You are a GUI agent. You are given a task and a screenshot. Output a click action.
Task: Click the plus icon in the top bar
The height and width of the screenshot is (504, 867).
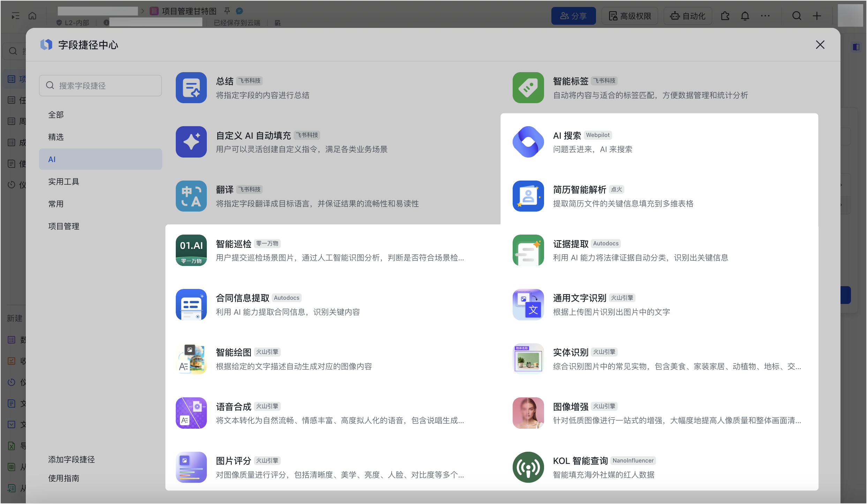(817, 16)
